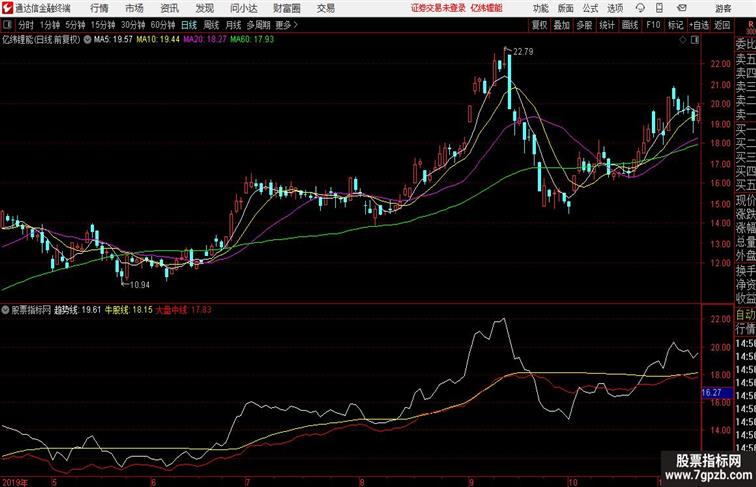Open the 选项 menu
Viewport: 756px width, 487px height.
tap(615, 8)
